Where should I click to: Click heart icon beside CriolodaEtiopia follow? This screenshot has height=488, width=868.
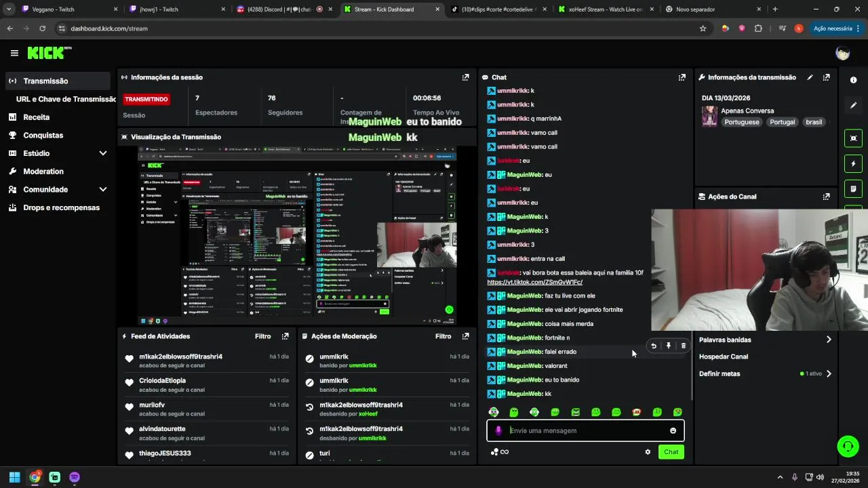pos(130,383)
